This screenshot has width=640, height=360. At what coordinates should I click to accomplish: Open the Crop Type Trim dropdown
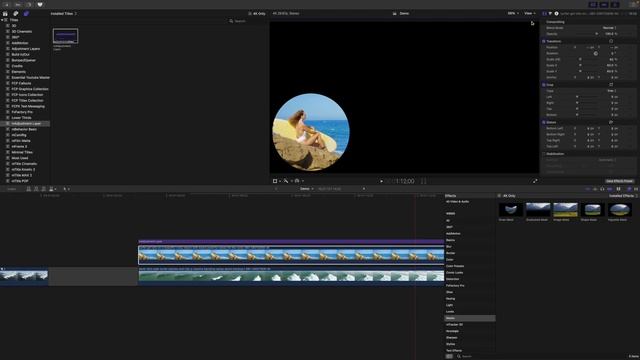[x=611, y=91]
